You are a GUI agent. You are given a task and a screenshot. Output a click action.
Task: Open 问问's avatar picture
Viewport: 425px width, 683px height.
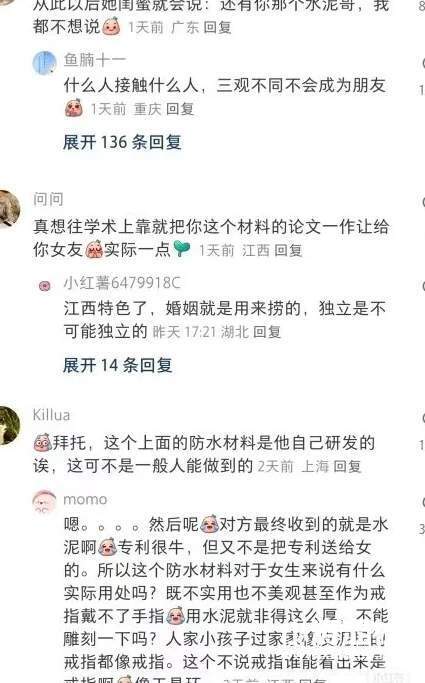(x=8, y=208)
